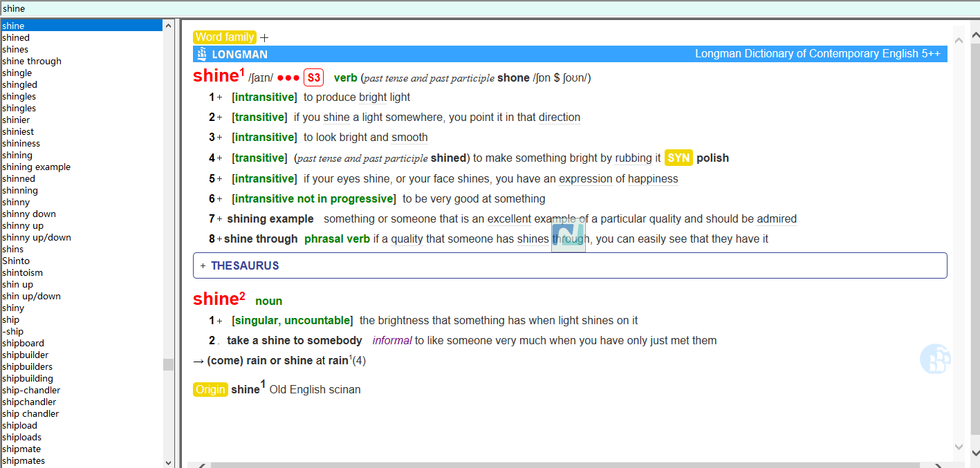Expand the Word family section
980x468 pixels.
coord(264,38)
